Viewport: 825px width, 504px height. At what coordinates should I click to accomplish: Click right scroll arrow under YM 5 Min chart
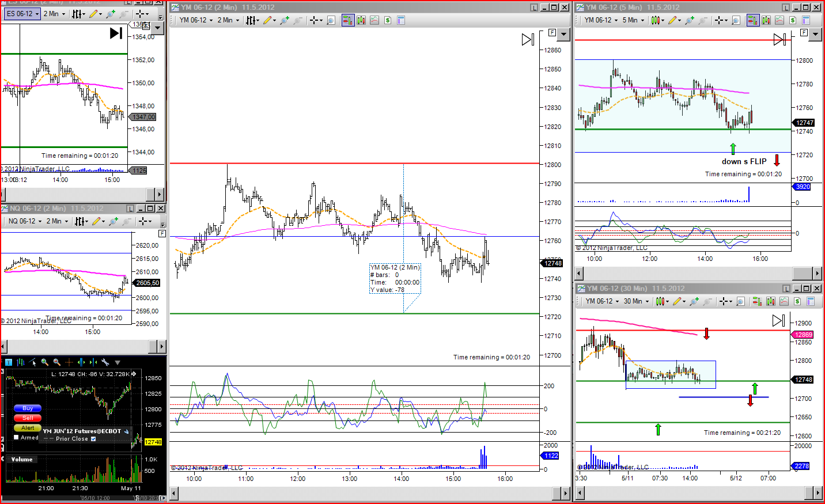(x=817, y=273)
